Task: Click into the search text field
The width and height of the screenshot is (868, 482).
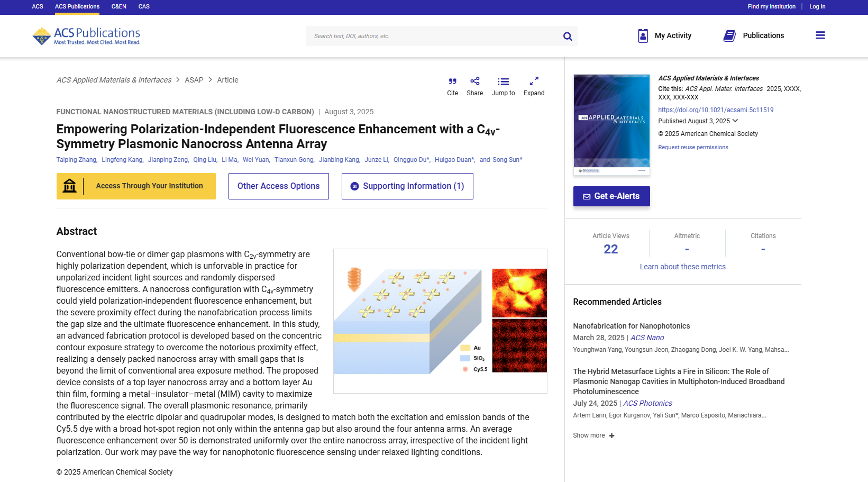Action: point(434,37)
